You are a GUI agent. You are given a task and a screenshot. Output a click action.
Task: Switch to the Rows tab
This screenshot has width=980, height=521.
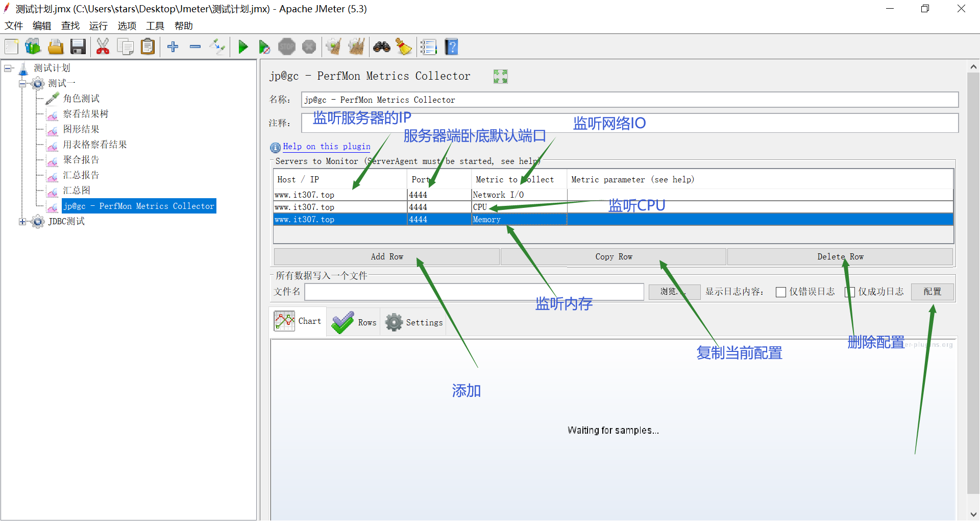(353, 321)
